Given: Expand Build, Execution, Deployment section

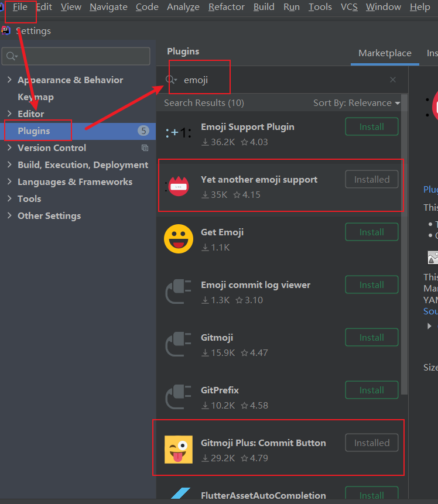Looking at the screenshot, I should [9, 164].
